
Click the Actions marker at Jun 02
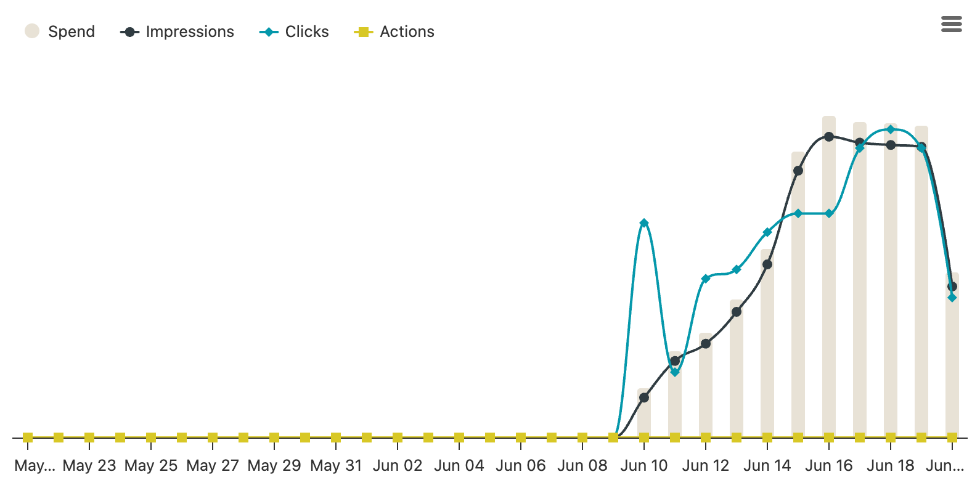[x=398, y=438]
